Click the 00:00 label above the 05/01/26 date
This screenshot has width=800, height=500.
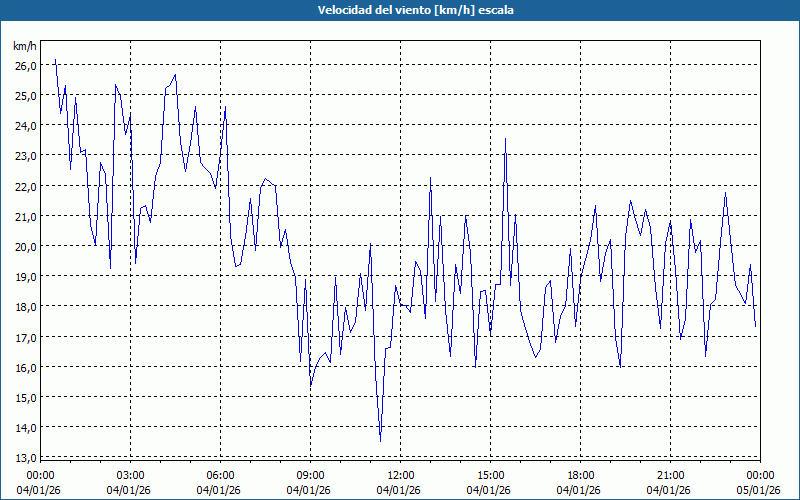[x=760, y=475]
